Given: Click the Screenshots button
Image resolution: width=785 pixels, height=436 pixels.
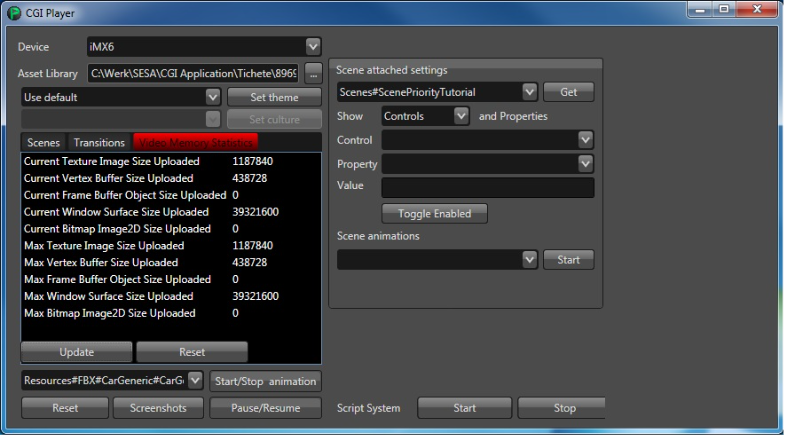Looking at the screenshot, I should tap(158, 408).
